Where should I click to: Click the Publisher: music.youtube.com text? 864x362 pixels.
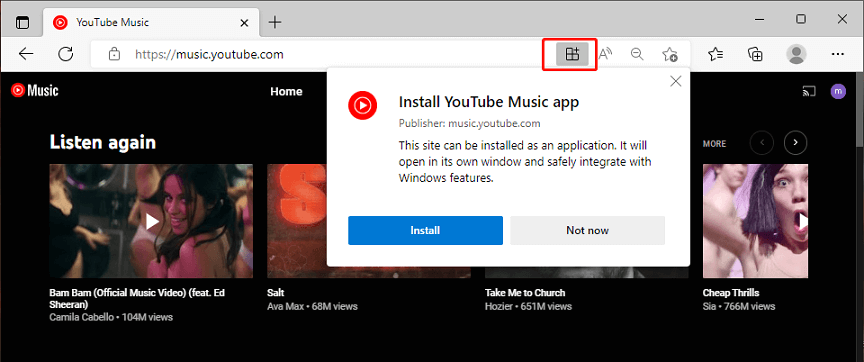469,123
